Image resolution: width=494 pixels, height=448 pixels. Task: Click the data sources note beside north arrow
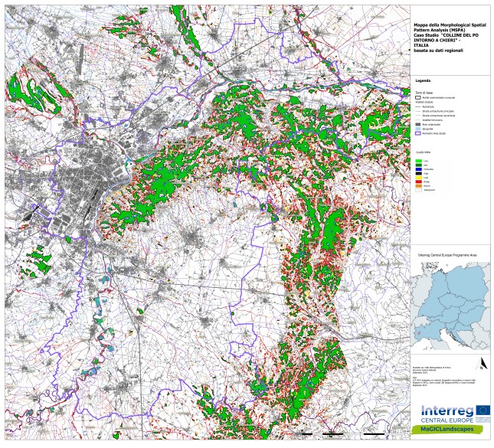click(x=443, y=377)
